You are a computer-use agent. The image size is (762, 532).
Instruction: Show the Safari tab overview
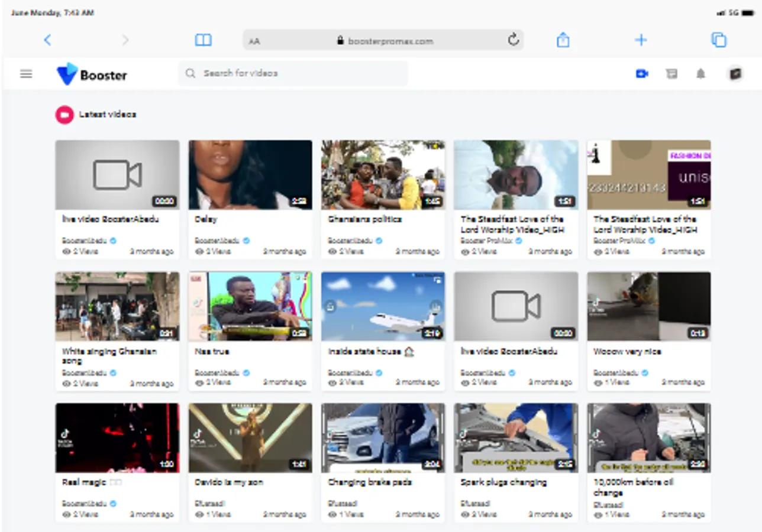pos(718,40)
